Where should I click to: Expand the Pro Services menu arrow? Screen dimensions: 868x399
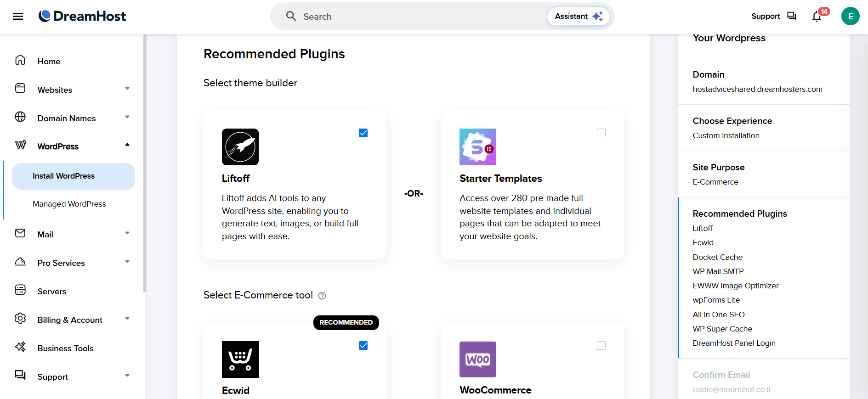click(127, 262)
